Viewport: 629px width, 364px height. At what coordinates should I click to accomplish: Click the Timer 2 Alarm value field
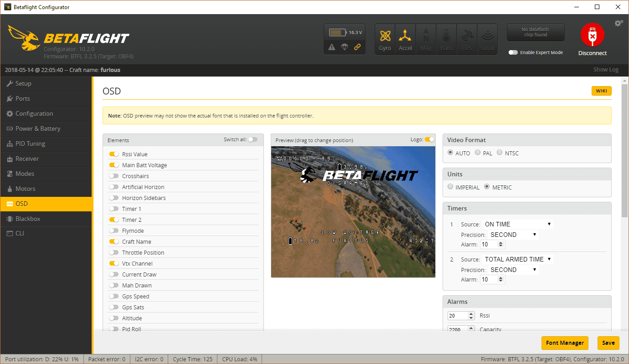click(492, 280)
